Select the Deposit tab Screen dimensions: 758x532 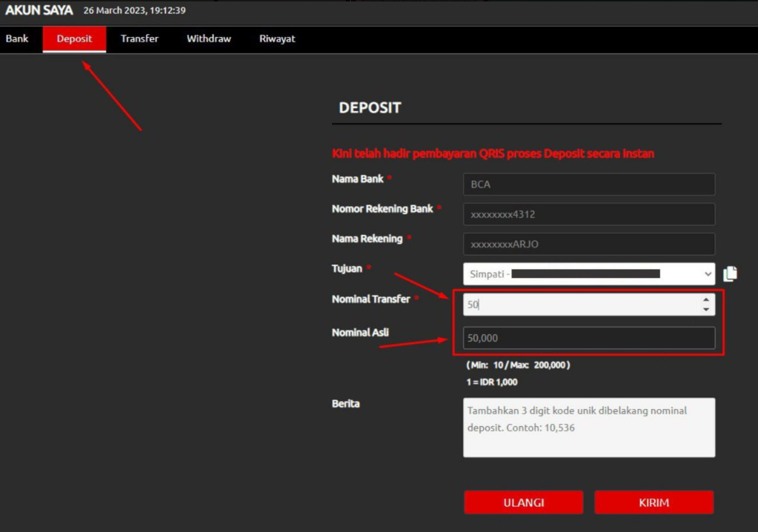point(74,39)
